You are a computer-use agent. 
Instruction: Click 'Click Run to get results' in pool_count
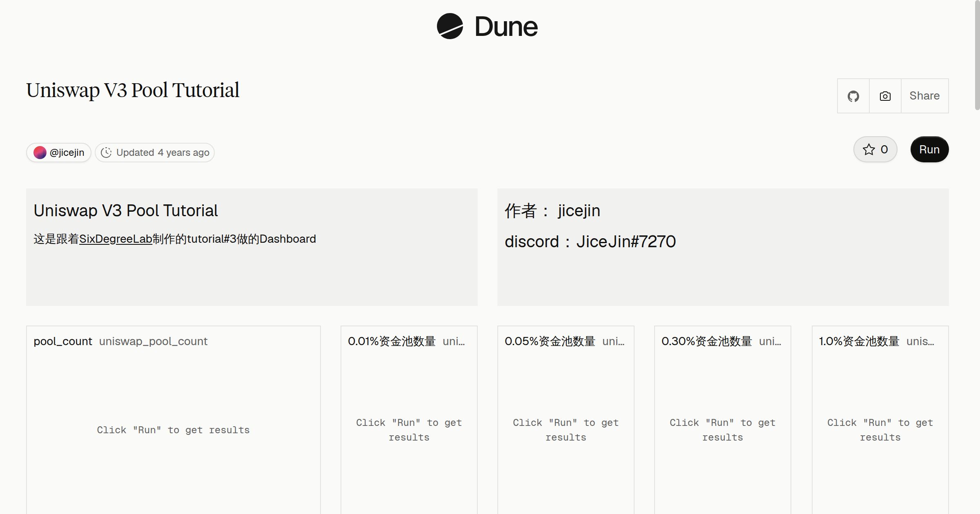pyautogui.click(x=173, y=430)
